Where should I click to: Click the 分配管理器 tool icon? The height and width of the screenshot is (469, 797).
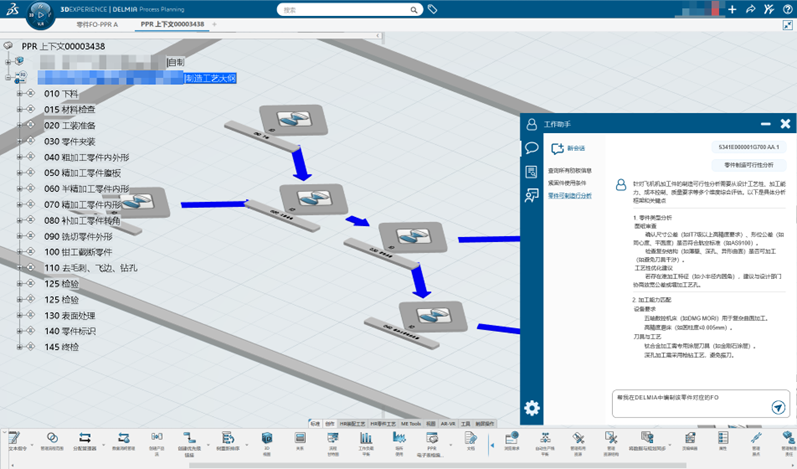click(85, 438)
